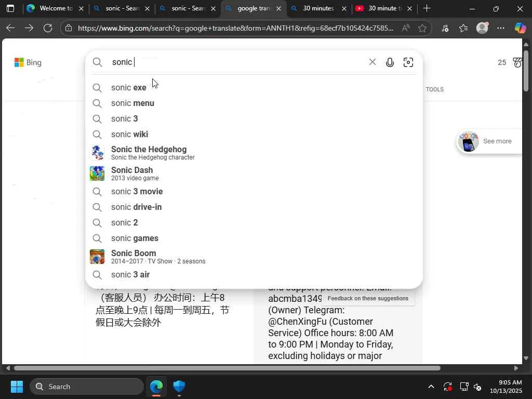Choose suggestion sonic games
532x399 pixels.
(254, 238)
